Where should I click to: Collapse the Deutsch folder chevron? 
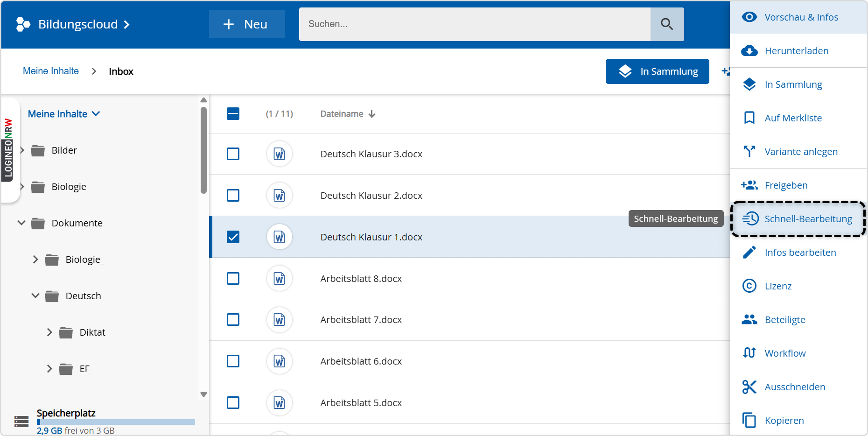[x=35, y=296]
